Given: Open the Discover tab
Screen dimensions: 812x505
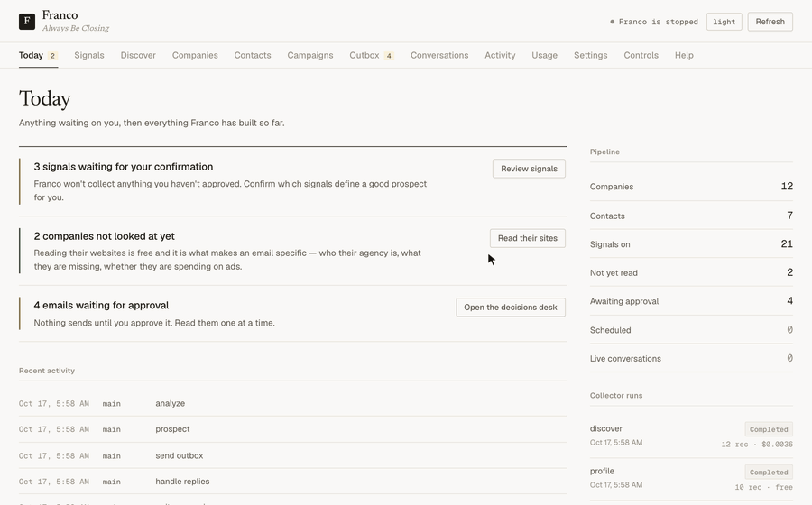Looking at the screenshot, I should pos(138,55).
